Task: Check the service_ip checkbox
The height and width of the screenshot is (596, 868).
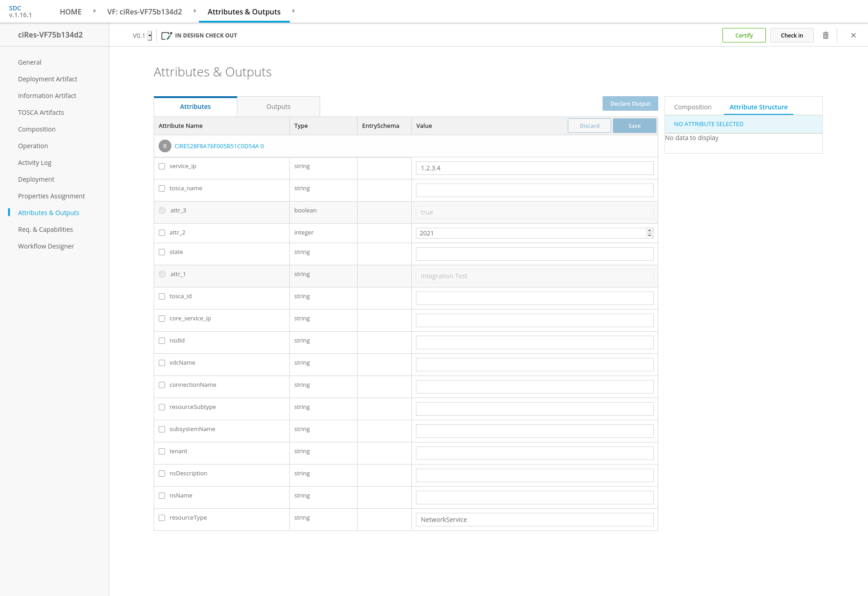Action: point(162,166)
